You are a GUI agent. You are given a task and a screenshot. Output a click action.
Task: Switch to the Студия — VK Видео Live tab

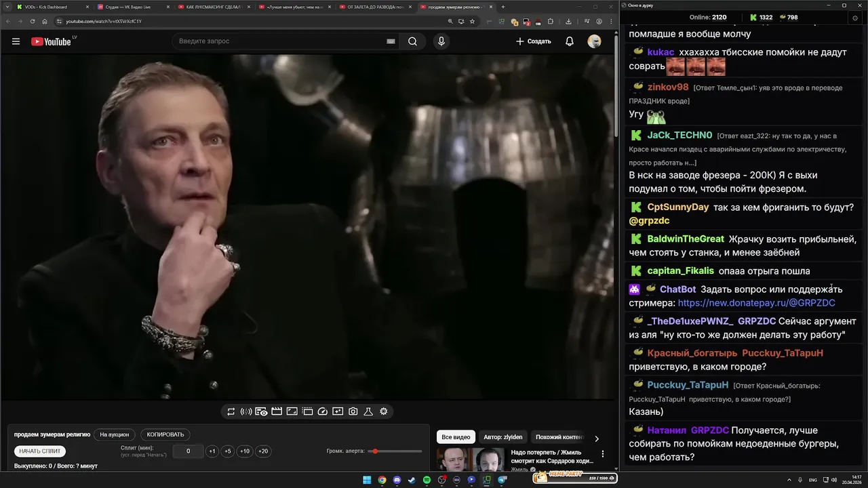coord(132,7)
